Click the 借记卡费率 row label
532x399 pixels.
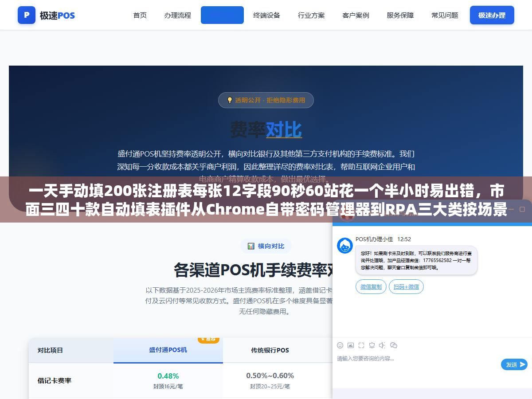(x=55, y=380)
